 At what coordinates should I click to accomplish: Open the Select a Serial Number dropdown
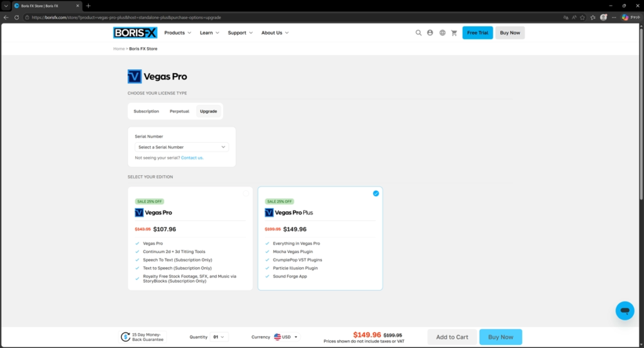point(182,147)
